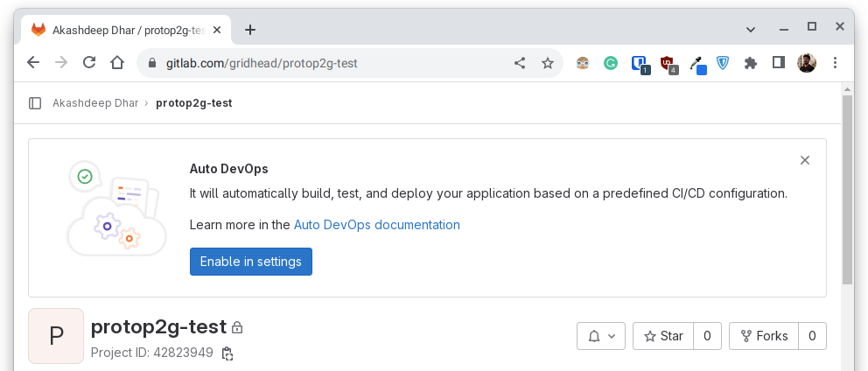Reload the current page

[88, 63]
